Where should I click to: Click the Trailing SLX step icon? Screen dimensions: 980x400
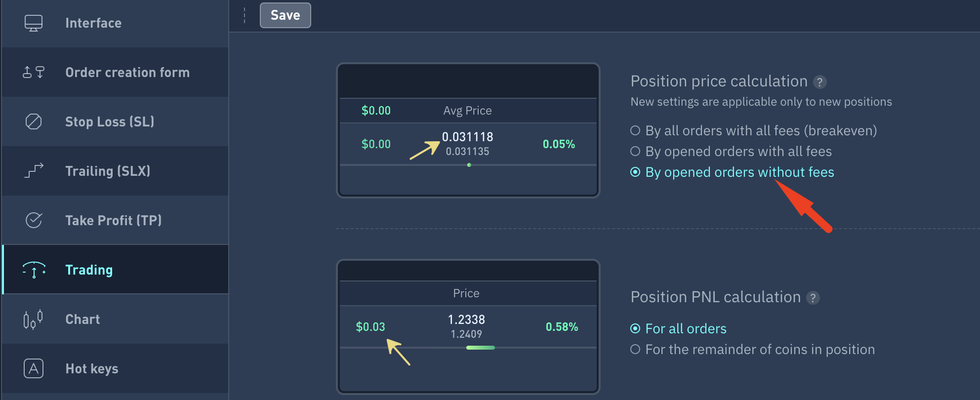pyautogui.click(x=34, y=171)
